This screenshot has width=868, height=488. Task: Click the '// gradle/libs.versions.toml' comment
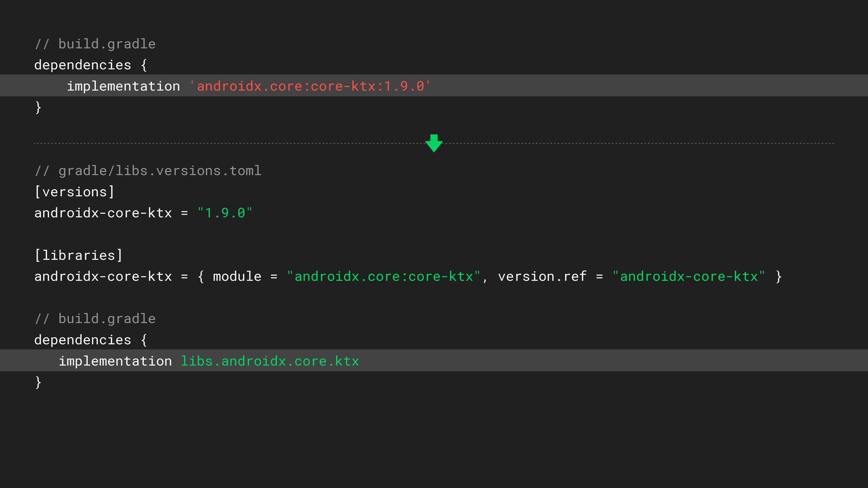point(148,171)
